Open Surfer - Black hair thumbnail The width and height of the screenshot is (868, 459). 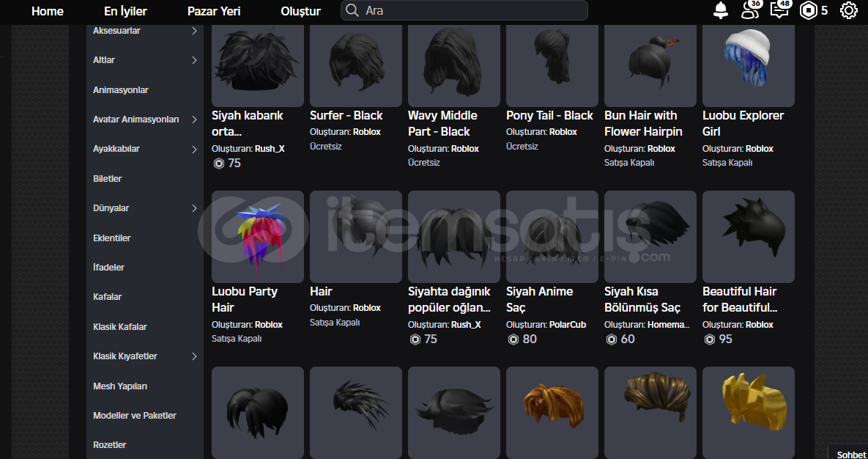click(x=356, y=65)
